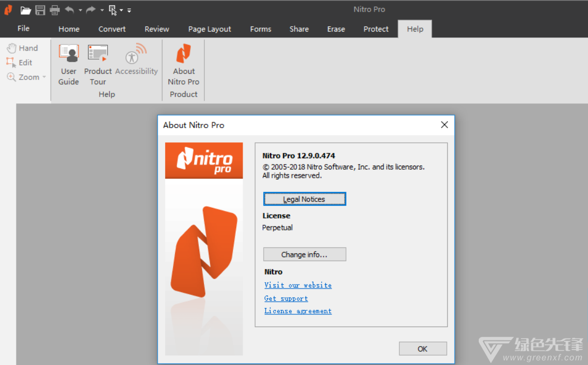Click the Get support link

286,298
